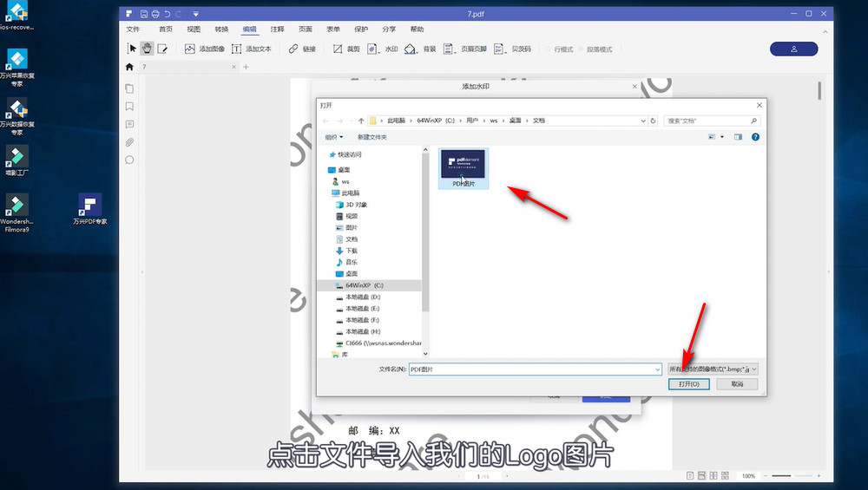This screenshot has width=868, height=490.
Task: Add a new document tab with plus
Action: pyautogui.click(x=246, y=67)
